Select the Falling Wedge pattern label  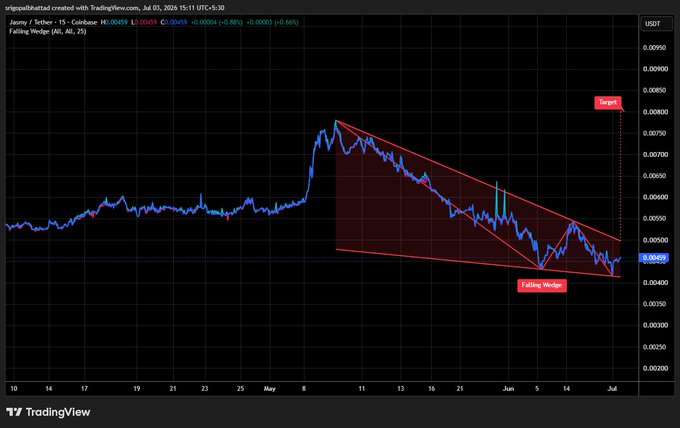tap(542, 285)
